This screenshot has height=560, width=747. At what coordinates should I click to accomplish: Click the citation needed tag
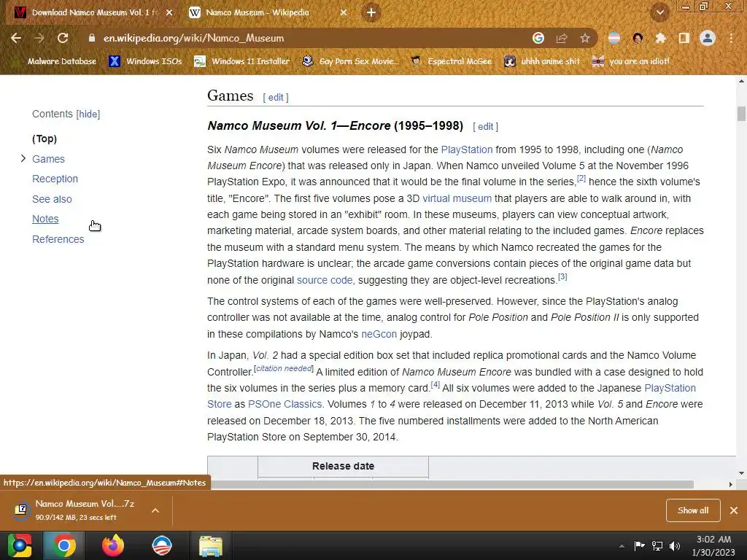pos(284,368)
